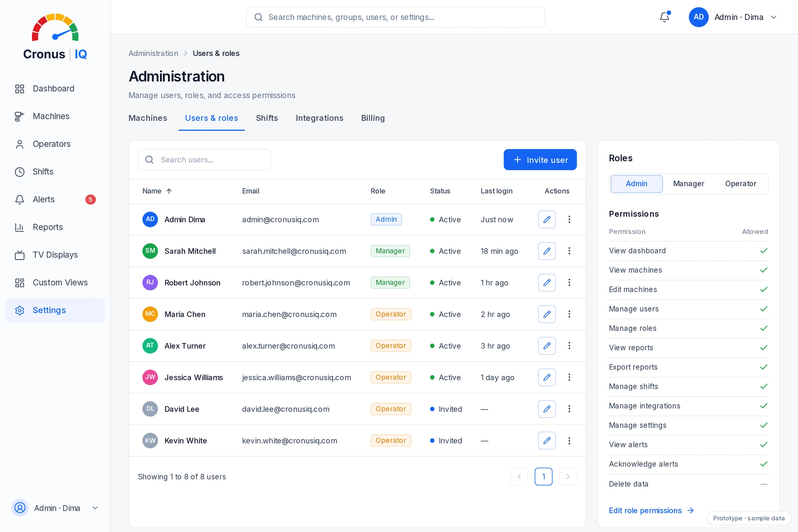Go to next page of users
The image size is (798, 532).
[x=568, y=477]
